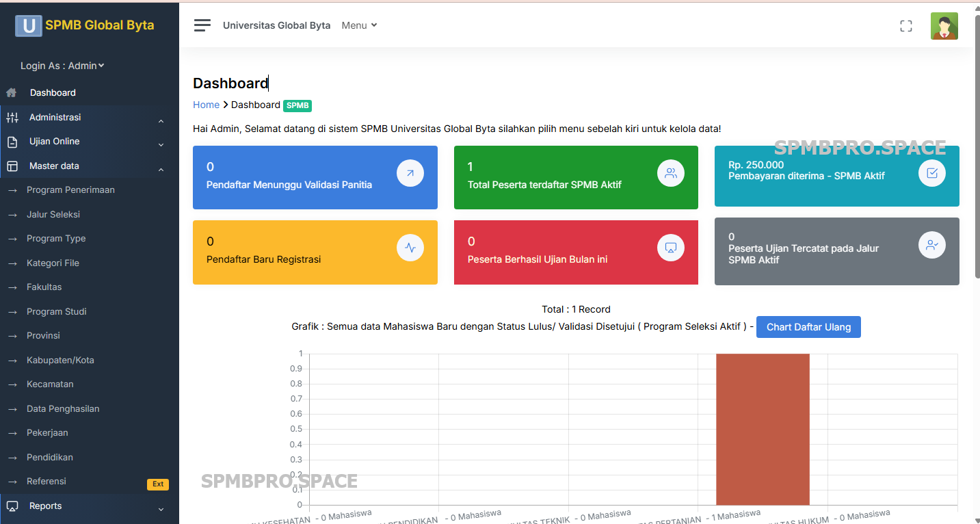Screen dimensions: 980x524
Task: Open the Login As Admin dropdown
Action: pos(62,66)
